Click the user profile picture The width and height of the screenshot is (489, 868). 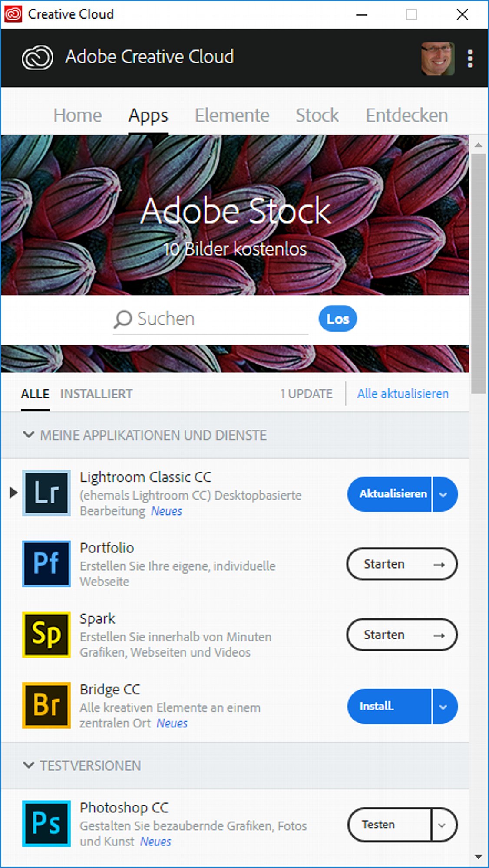coord(438,59)
